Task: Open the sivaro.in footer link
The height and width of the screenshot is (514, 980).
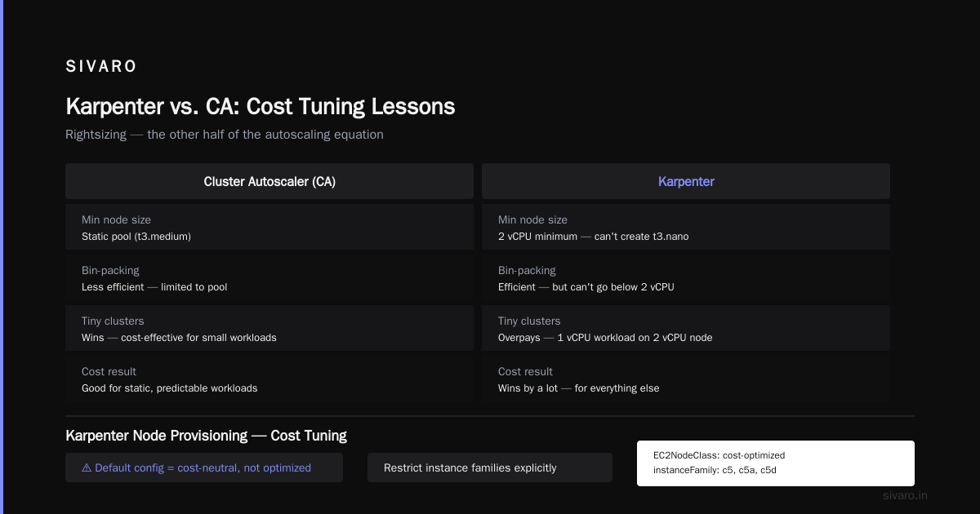Action: click(x=906, y=495)
